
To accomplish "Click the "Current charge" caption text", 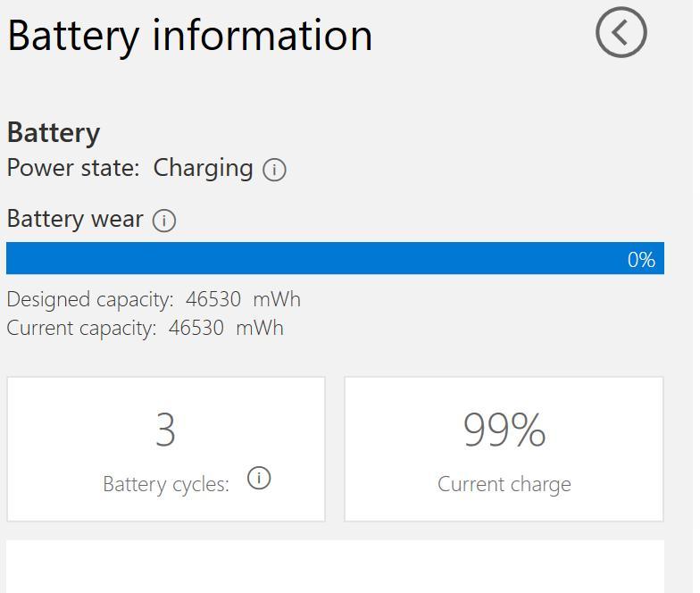I will [504, 484].
